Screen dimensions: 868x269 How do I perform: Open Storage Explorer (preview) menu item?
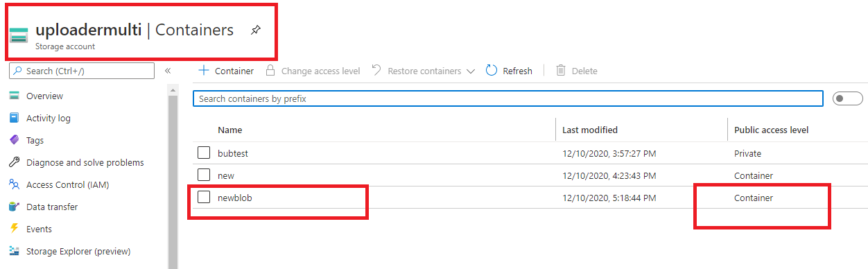(78, 251)
